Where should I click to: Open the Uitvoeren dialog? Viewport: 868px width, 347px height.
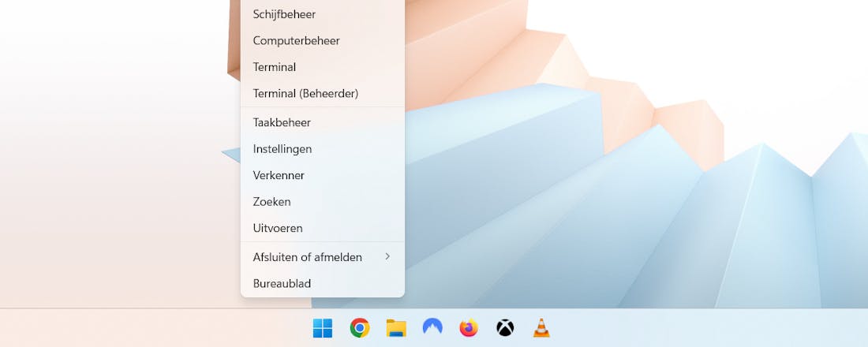point(278,228)
